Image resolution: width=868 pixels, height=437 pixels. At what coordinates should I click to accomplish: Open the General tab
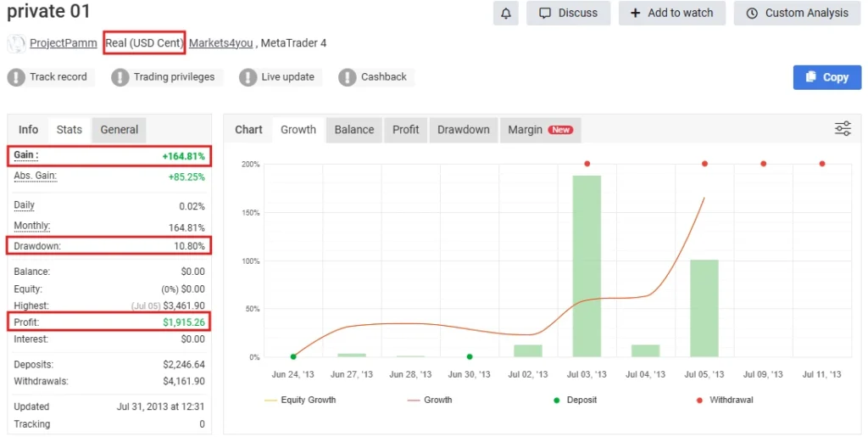120,130
